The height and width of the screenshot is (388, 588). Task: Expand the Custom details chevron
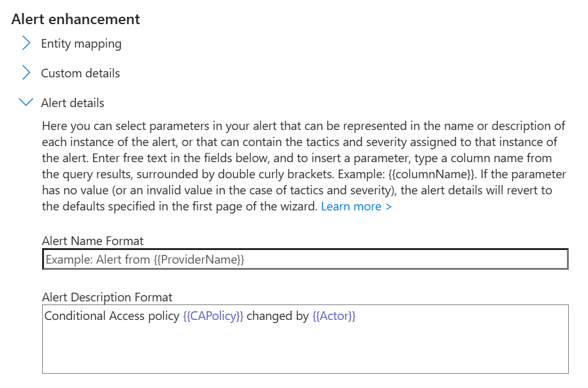(26, 73)
